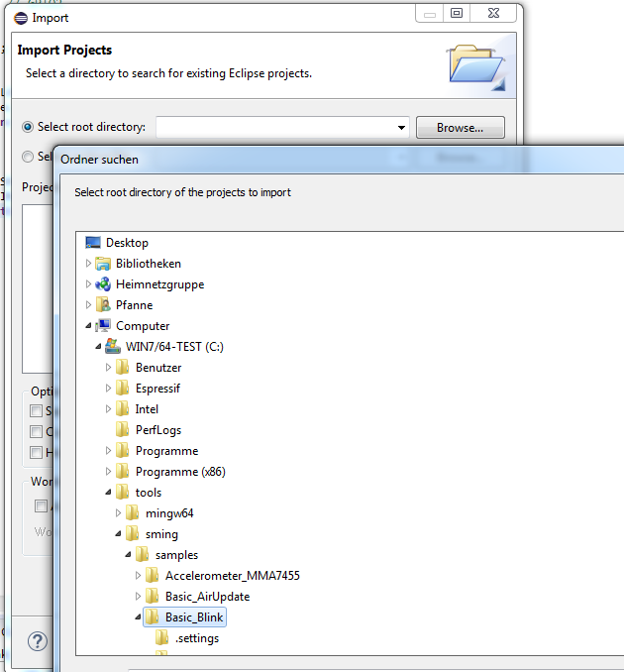Collapse the WIN7/64-TEST (C:) drive node

pos(98,347)
